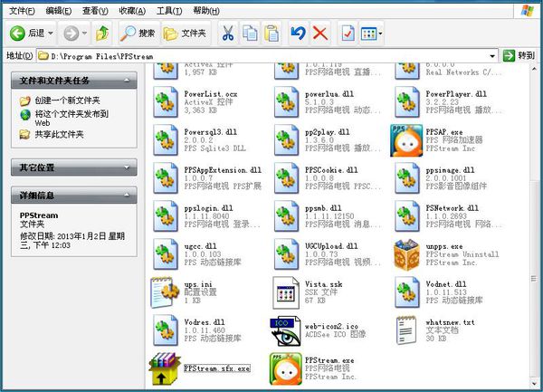Open the 查看(V) menu
Screen dimensions: 543x392
click(x=96, y=10)
